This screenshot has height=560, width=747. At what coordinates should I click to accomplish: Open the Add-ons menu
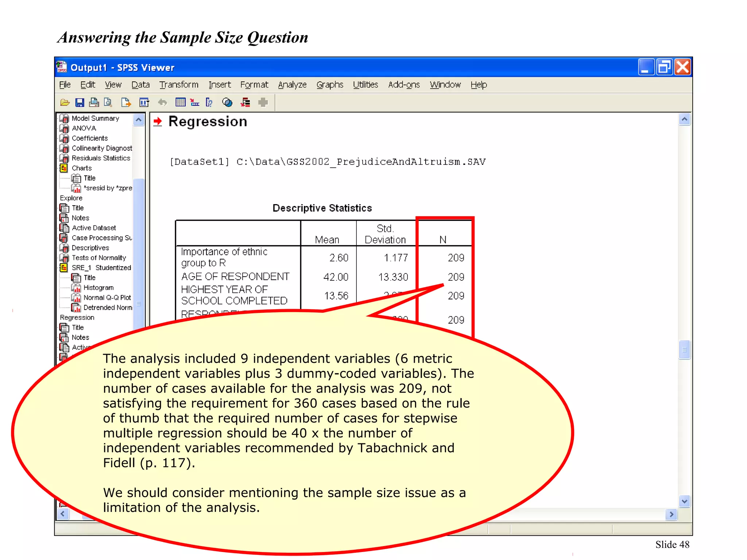tap(404, 85)
